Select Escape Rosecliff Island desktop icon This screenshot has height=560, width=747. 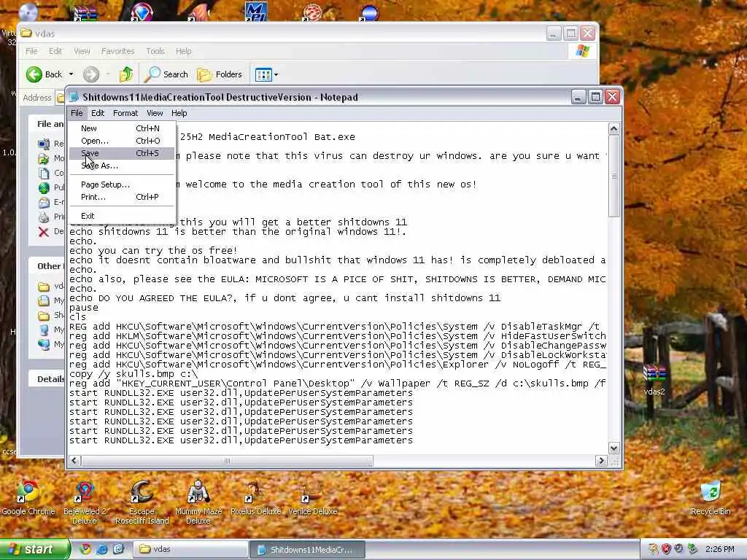(142, 503)
